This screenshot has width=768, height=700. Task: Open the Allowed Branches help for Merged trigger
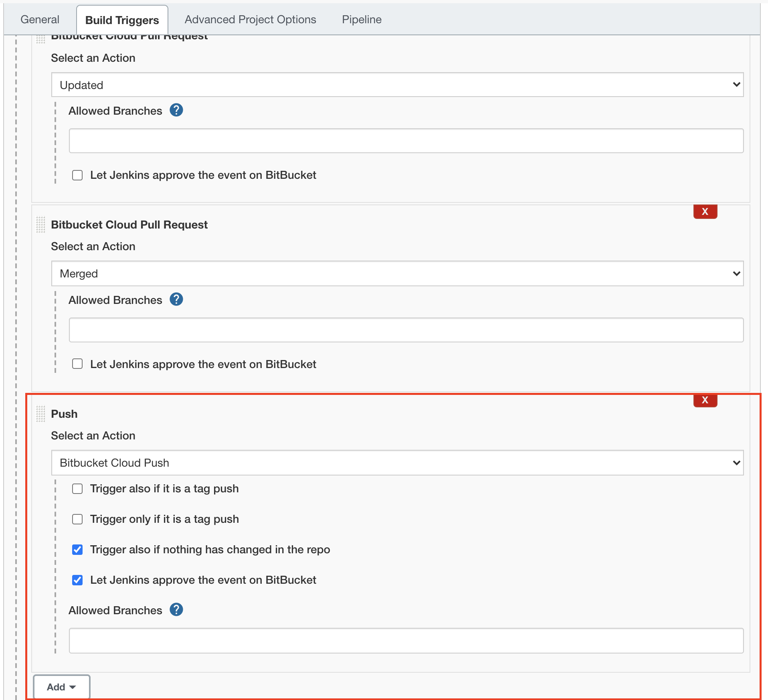tap(176, 299)
